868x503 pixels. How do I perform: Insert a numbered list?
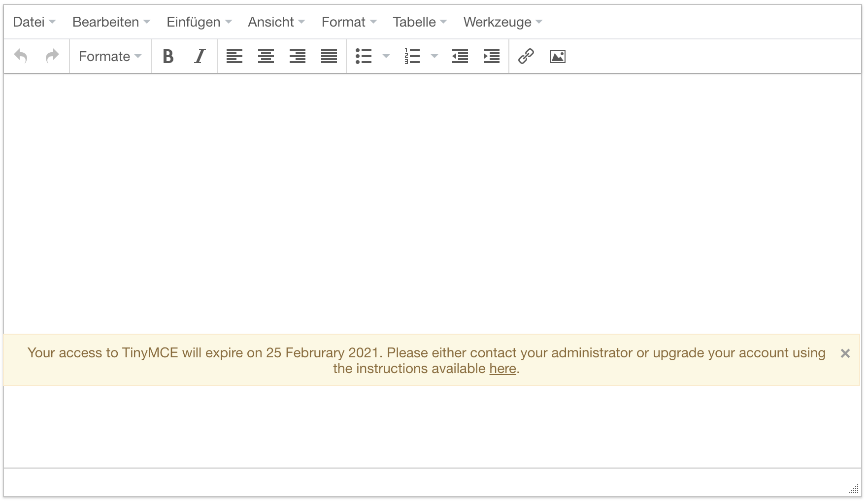(x=412, y=56)
